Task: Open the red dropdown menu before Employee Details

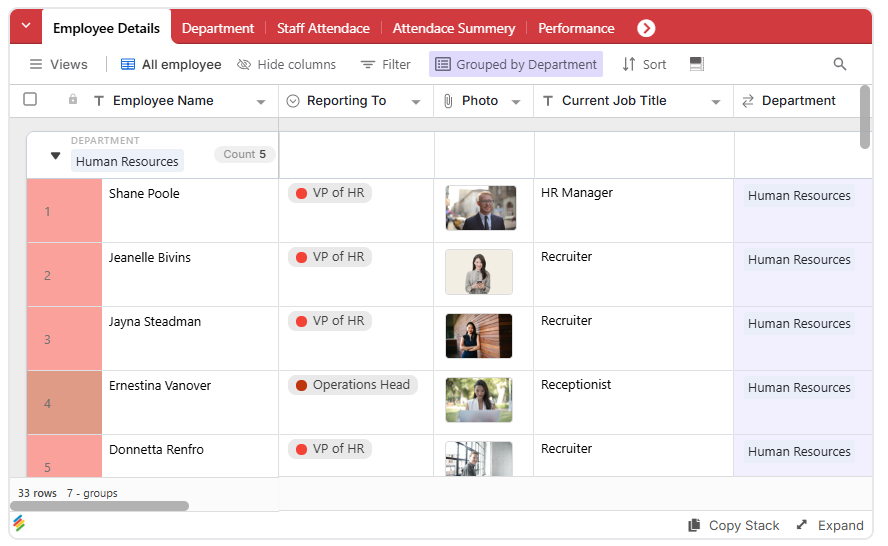Action: coord(25,26)
